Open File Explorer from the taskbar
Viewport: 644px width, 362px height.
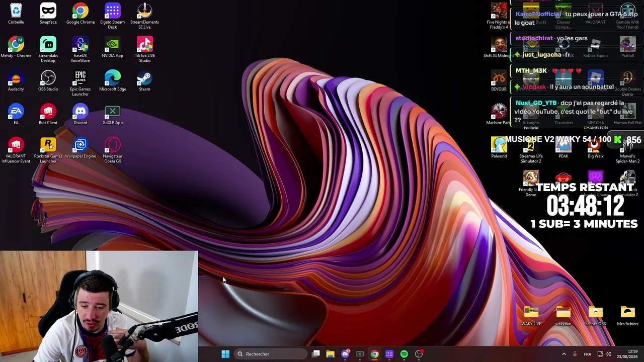tap(330, 354)
